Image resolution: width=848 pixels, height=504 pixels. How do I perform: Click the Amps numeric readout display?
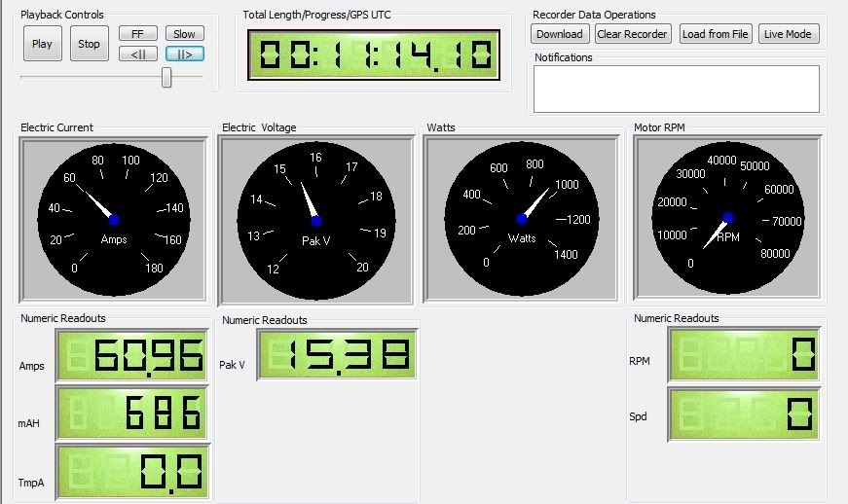pyautogui.click(x=130, y=357)
